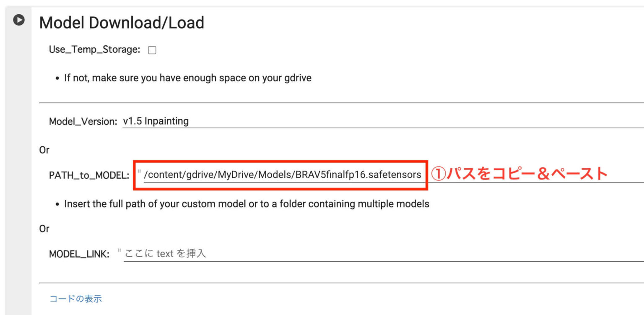Click the red パスをコピー＆ペースト annotation

[x=519, y=174]
